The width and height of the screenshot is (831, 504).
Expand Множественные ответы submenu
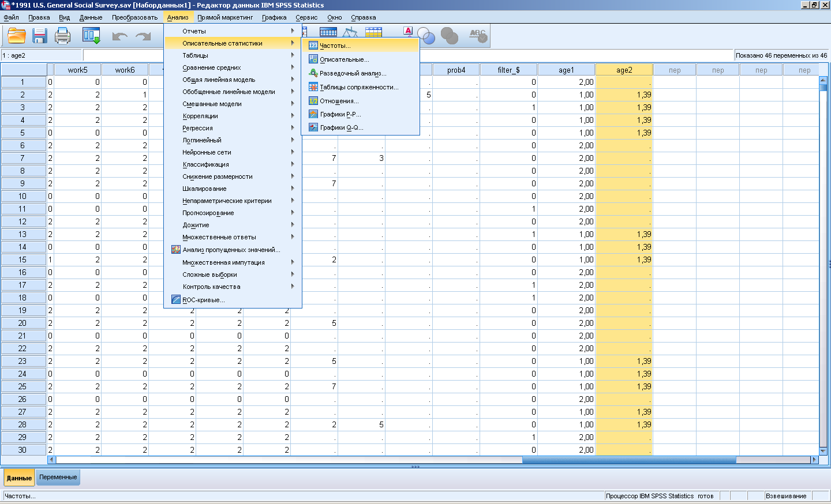(x=233, y=237)
